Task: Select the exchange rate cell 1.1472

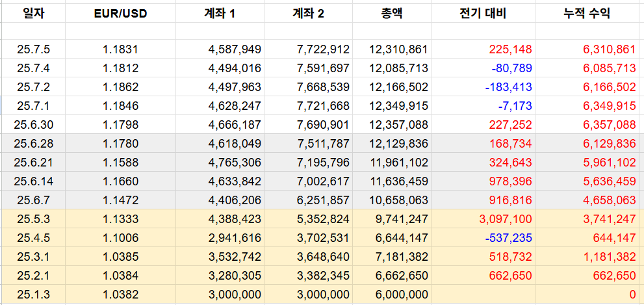Action: (x=120, y=200)
